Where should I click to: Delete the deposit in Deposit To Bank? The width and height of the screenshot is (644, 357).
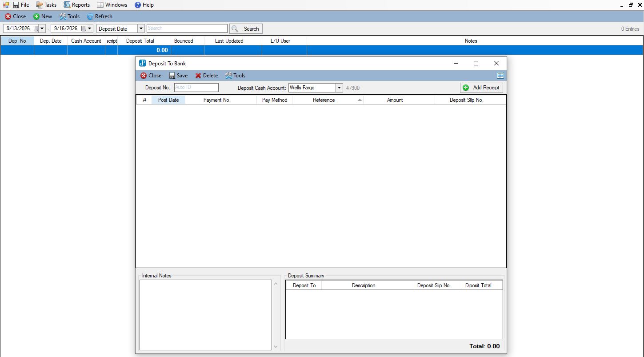[207, 76]
